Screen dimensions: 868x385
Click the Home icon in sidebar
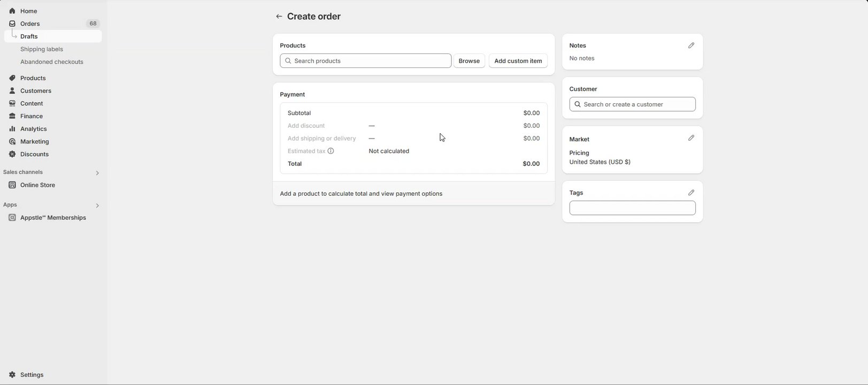tap(12, 11)
